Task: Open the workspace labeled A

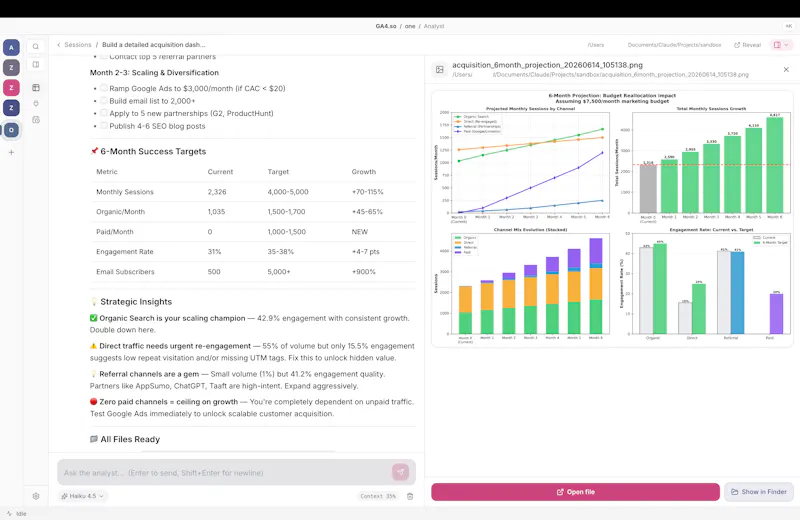Action: click(11, 47)
